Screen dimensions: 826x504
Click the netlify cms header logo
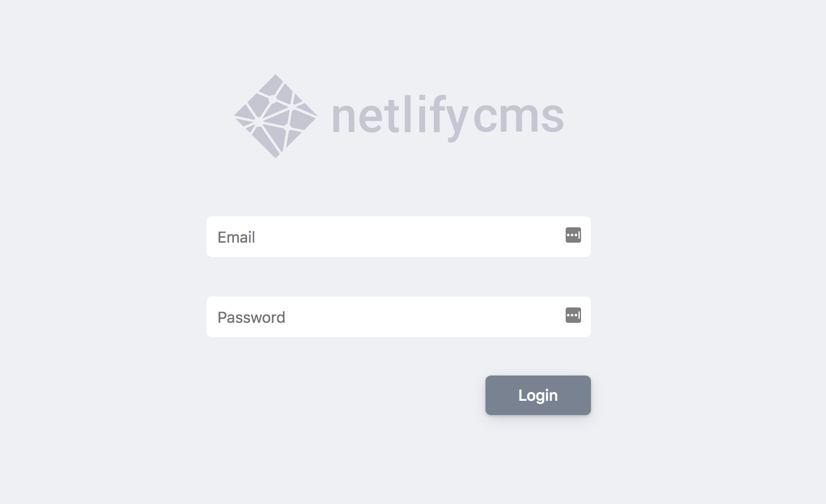(x=399, y=116)
